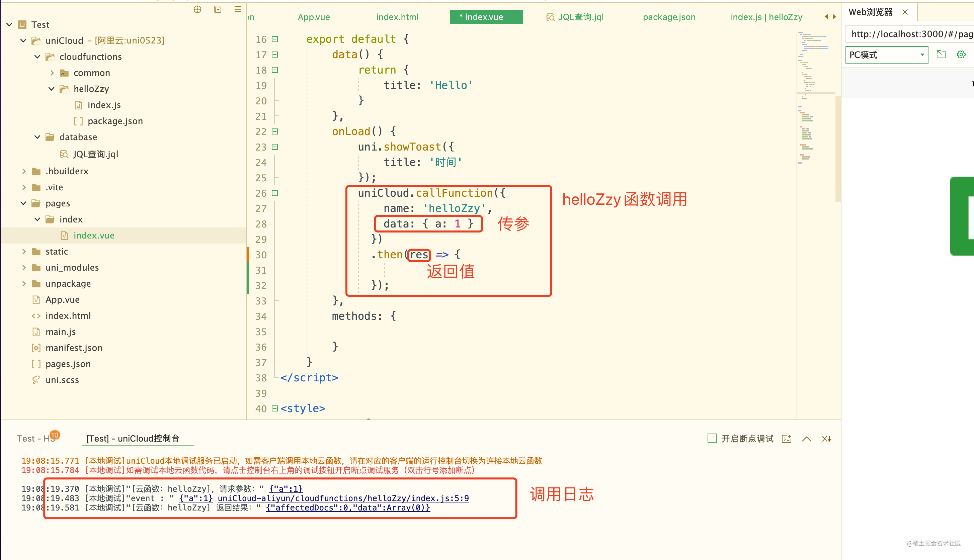Select package.json under helloZzy

(115, 121)
